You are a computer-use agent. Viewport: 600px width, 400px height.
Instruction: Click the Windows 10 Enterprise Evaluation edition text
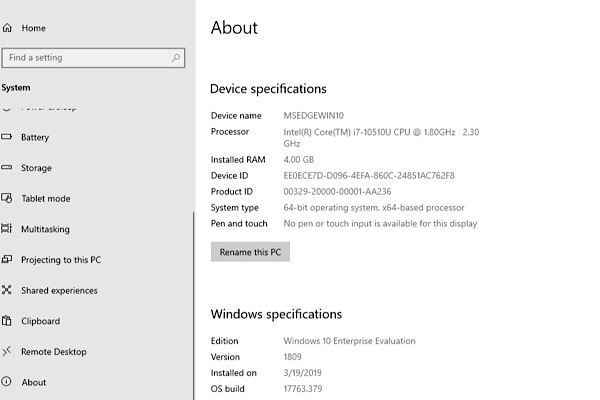(349, 341)
